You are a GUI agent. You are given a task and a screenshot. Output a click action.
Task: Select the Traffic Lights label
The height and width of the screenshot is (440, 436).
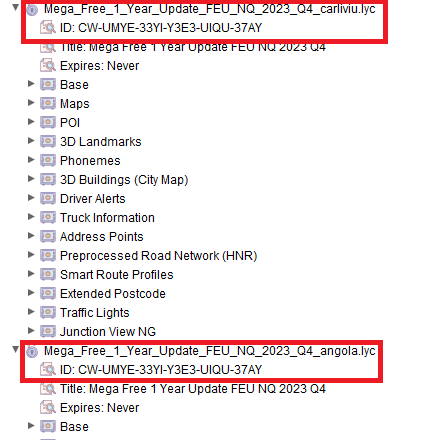[95, 313]
